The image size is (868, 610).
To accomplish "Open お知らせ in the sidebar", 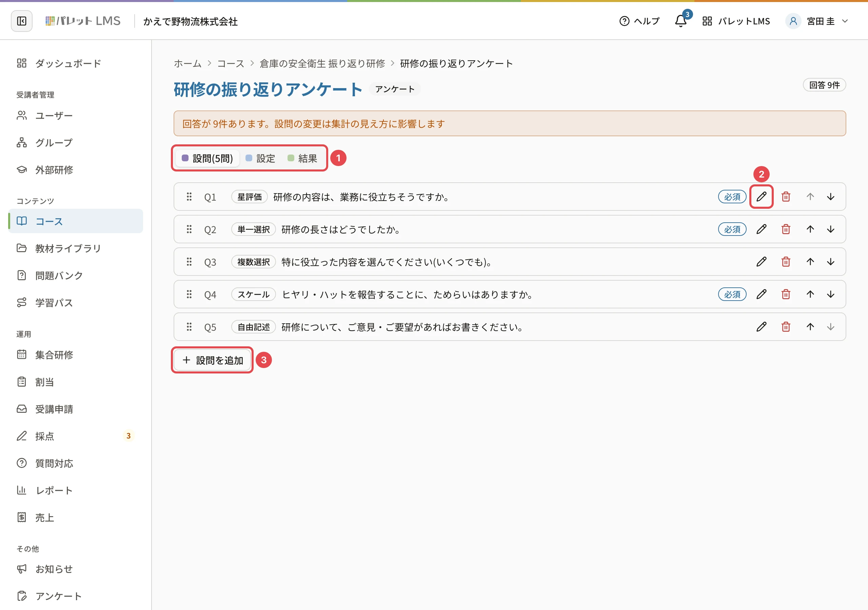I will pyautogui.click(x=76, y=569).
